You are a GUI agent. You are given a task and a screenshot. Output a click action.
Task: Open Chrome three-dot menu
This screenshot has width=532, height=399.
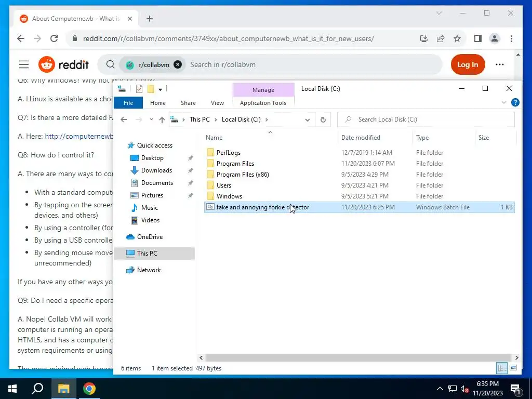(x=511, y=38)
